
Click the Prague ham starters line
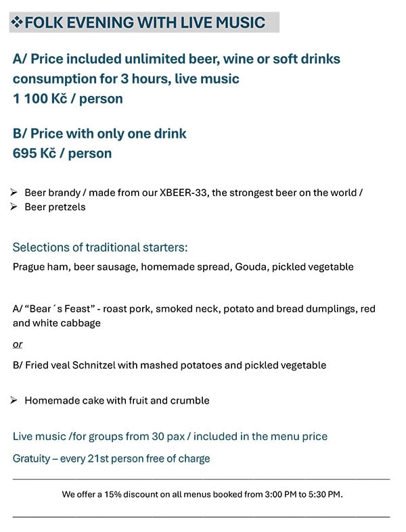click(183, 266)
